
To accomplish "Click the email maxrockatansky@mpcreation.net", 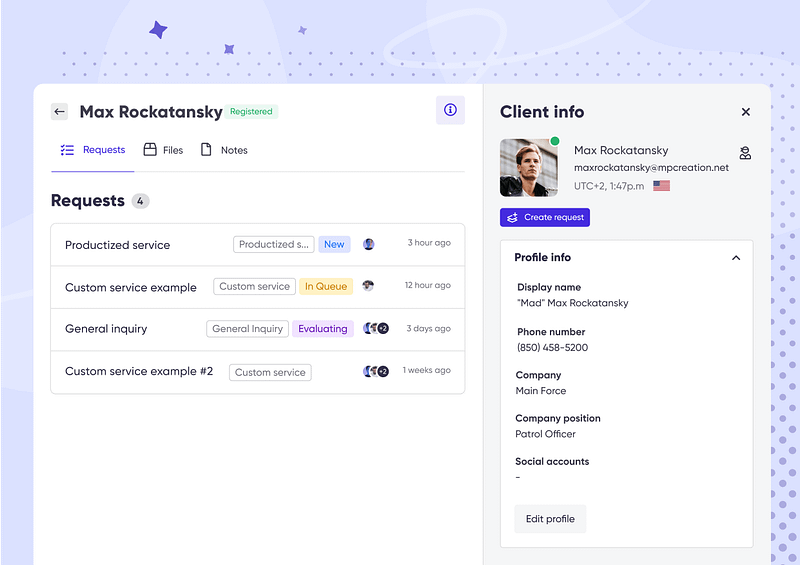I will 651,167.
